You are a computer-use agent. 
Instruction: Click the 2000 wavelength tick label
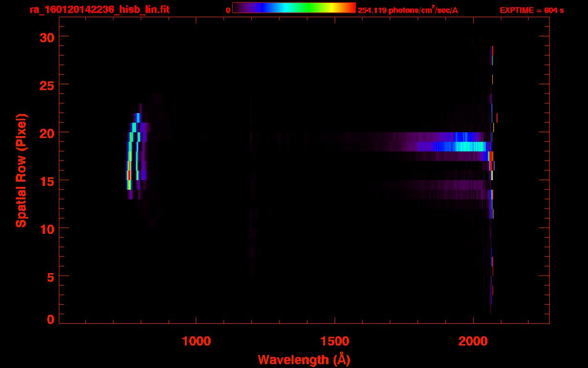point(473,341)
